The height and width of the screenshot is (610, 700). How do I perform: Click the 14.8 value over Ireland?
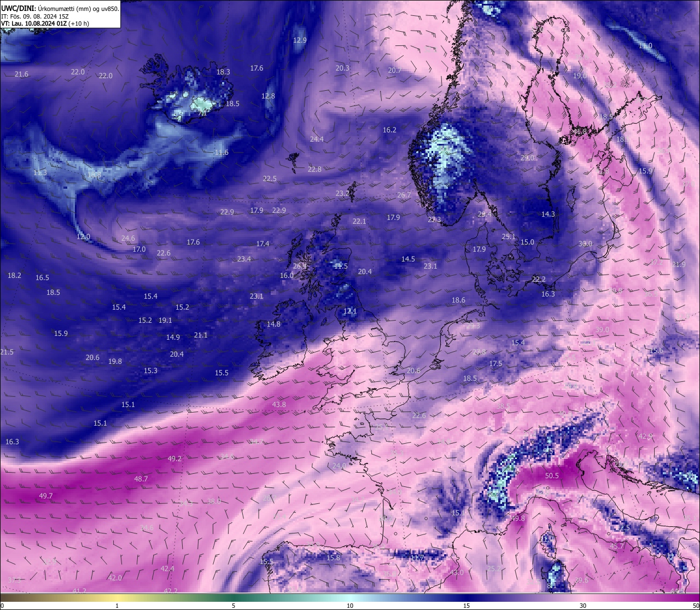[273, 324]
